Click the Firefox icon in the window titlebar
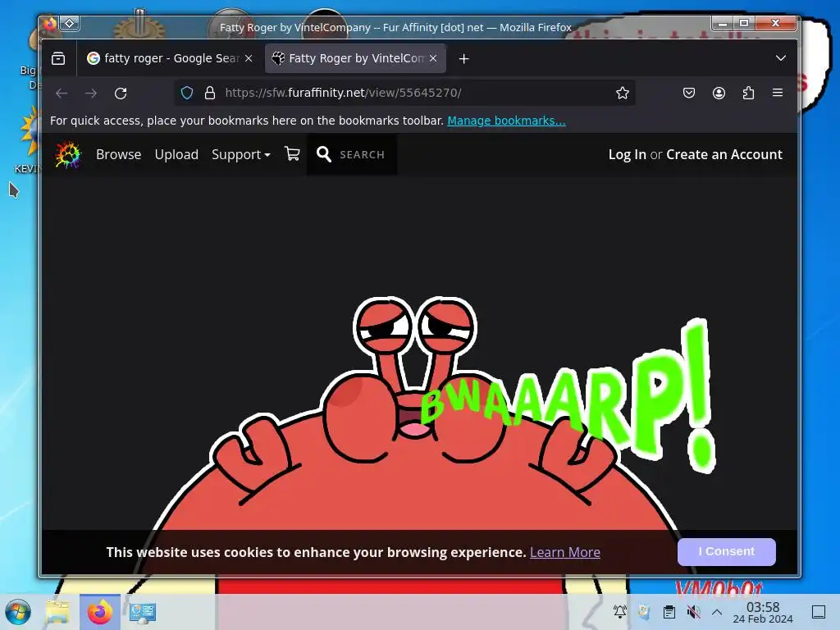Image resolution: width=840 pixels, height=630 pixels. [50, 23]
